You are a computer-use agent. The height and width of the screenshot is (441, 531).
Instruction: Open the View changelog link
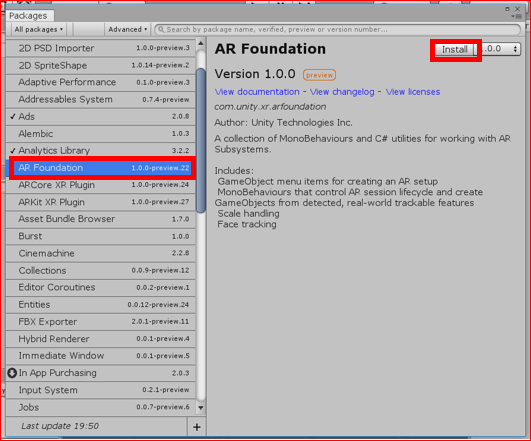click(342, 92)
